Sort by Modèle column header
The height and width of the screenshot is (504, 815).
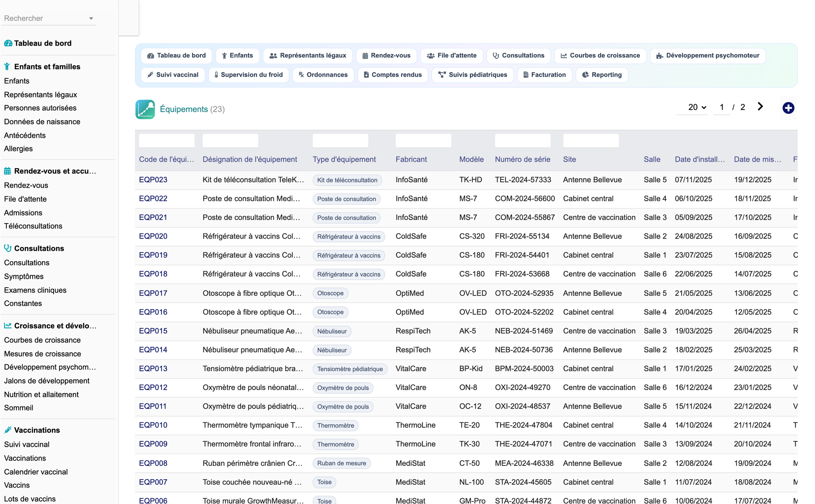pyautogui.click(x=472, y=159)
